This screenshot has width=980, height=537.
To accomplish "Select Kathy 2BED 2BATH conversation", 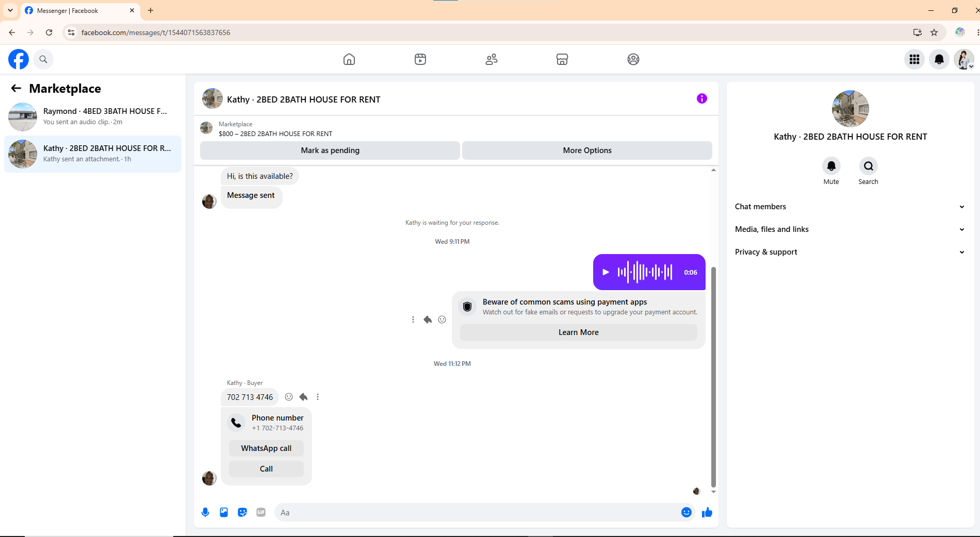I will coord(93,154).
